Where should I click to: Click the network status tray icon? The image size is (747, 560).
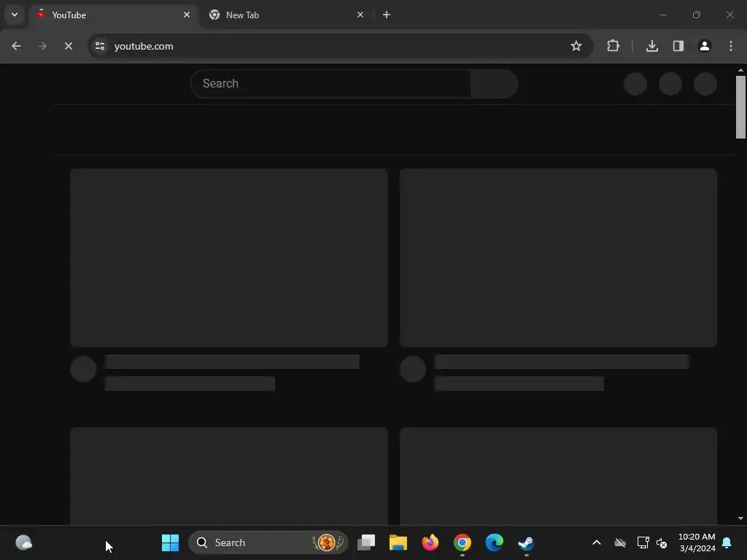(643, 542)
